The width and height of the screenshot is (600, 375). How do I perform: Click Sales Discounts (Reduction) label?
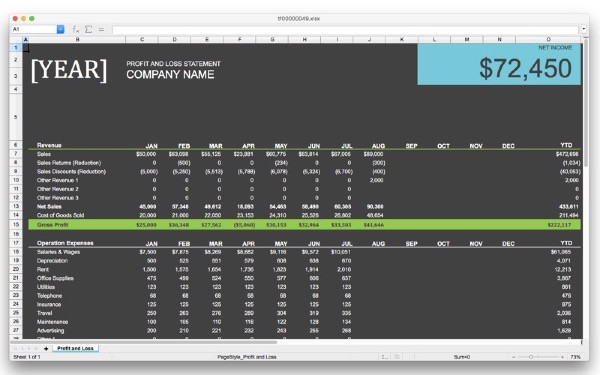(x=71, y=171)
